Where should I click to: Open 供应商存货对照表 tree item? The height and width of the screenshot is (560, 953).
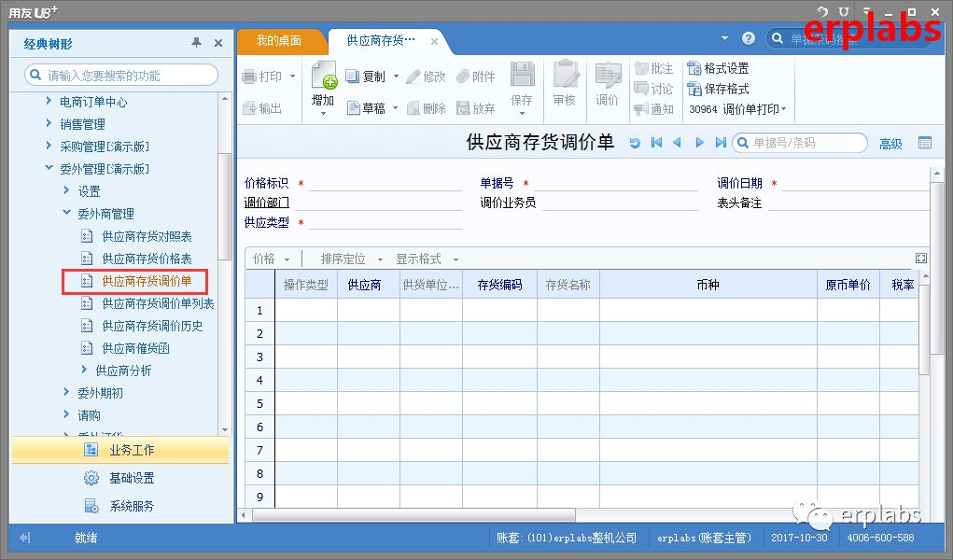pos(147,236)
